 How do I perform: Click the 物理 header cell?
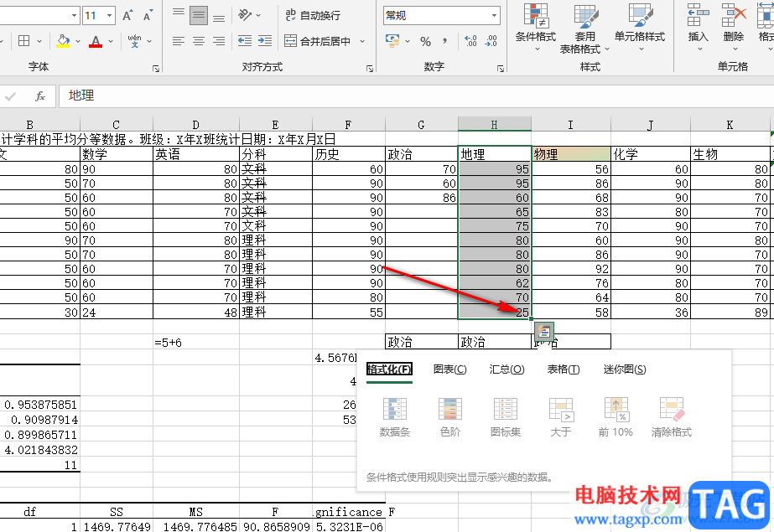coord(571,154)
